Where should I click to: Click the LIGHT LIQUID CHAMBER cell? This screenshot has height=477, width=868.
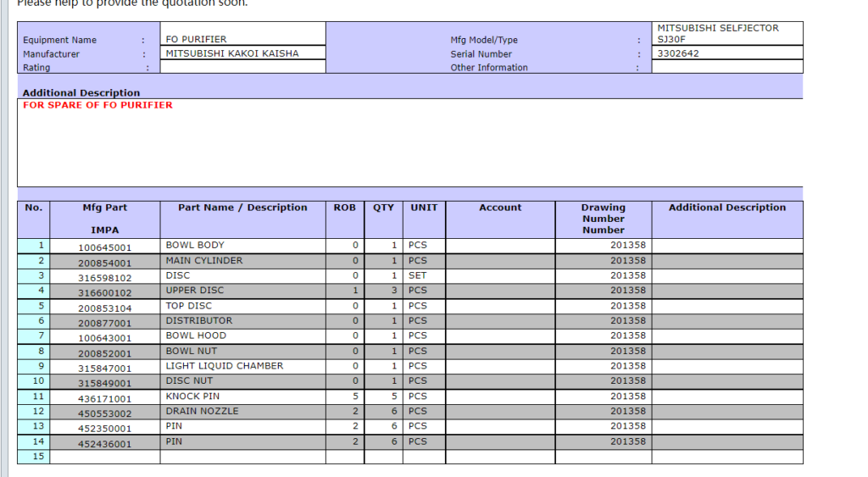pos(242,366)
